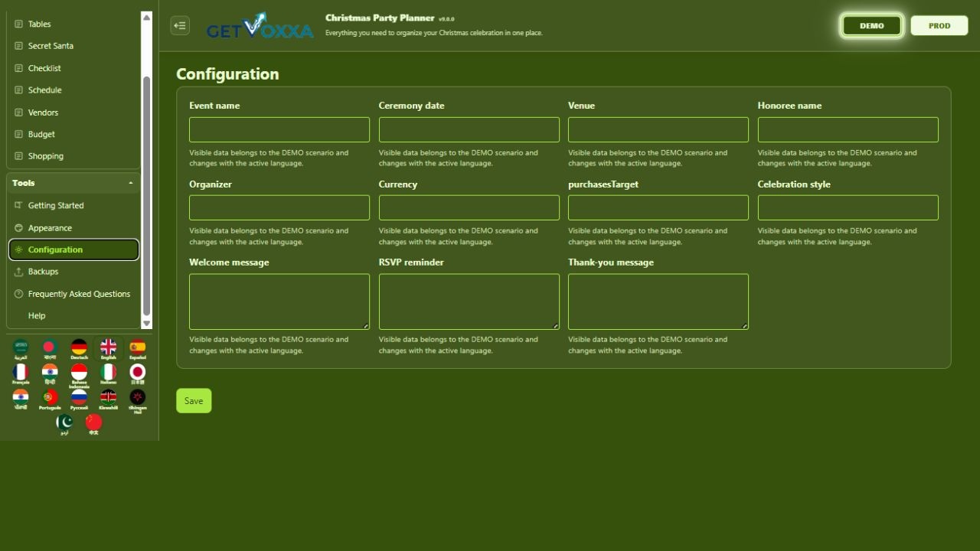Image resolution: width=980 pixels, height=551 pixels.
Task: Choose the Français flag icon
Action: (x=21, y=374)
